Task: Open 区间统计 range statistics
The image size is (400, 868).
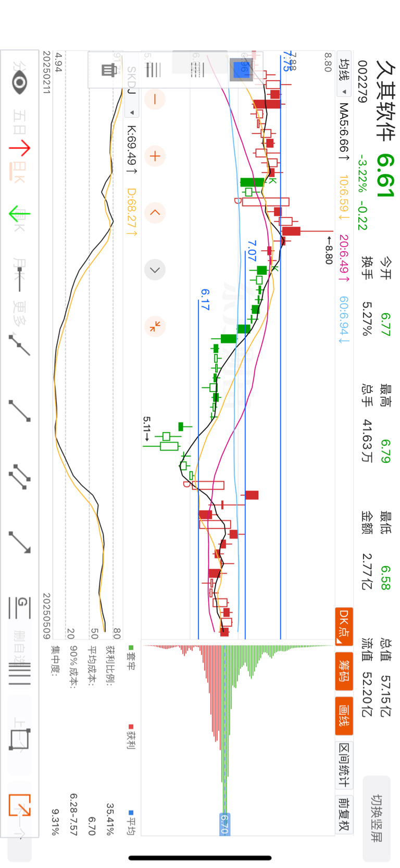Action: [x=344, y=765]
